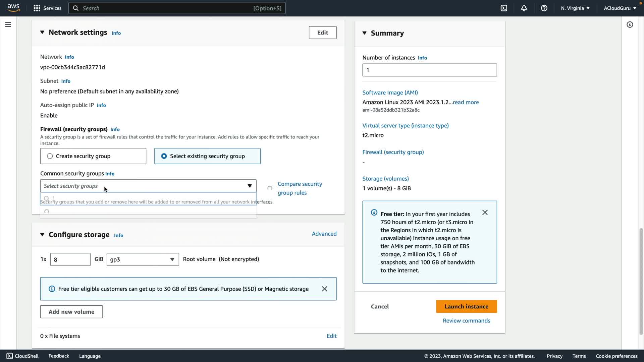Click the Launch instance button
The image size is (644, 362).
point(466,306)
